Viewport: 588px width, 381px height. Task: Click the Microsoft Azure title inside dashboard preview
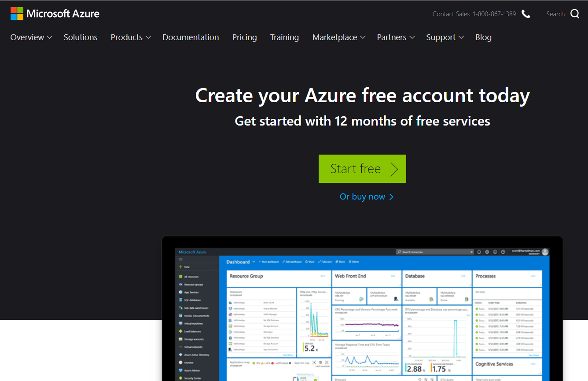point(192,252)
